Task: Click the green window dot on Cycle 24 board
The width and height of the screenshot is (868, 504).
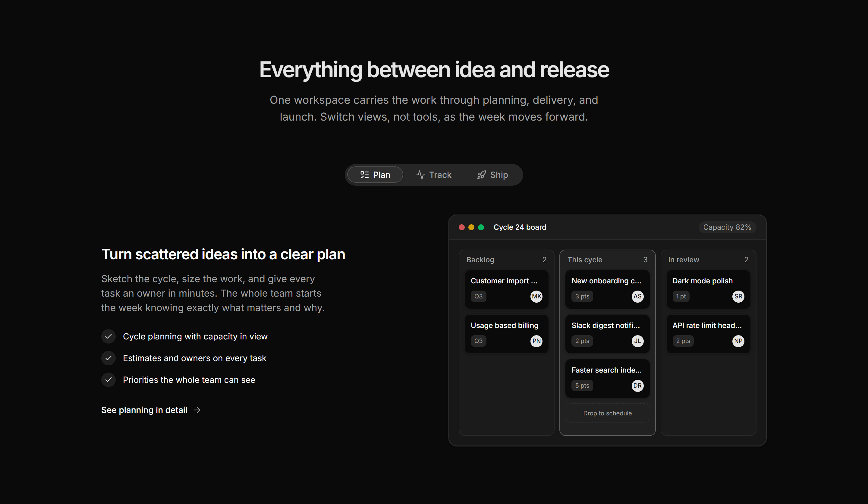Action: pos(481,227)
